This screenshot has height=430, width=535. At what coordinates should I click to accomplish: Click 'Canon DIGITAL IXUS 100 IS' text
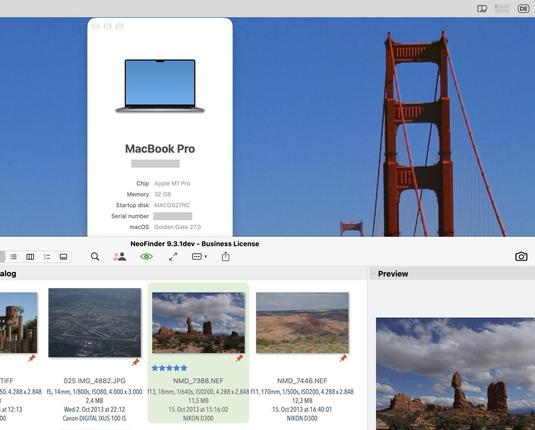click(x=95, y=418)
